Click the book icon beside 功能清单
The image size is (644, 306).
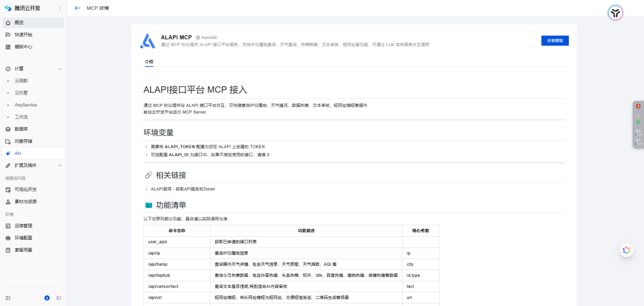click(148, 205)
